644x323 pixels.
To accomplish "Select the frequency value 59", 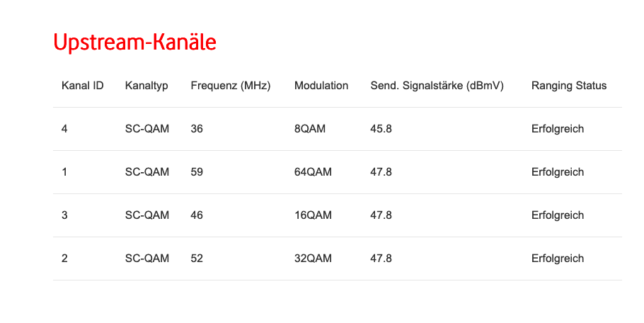I will click(197, 172).
